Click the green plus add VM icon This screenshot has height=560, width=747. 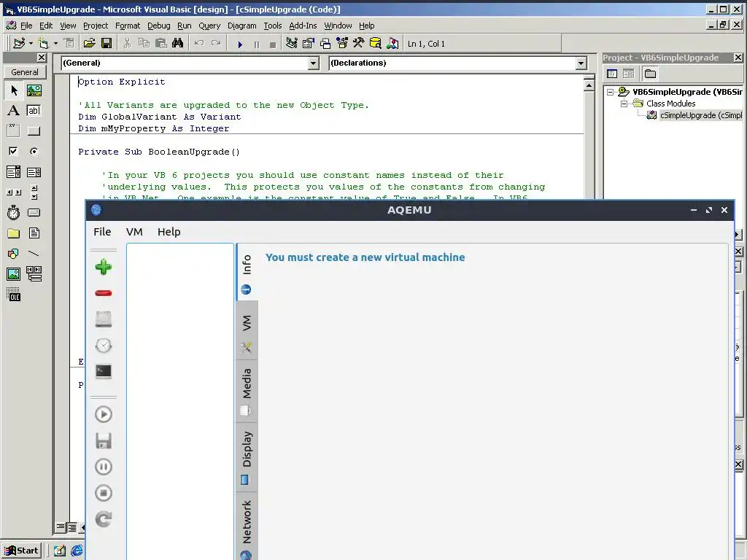(104, 267)
